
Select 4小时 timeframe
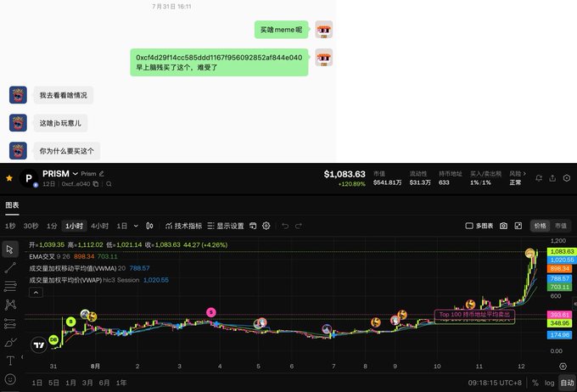click(100, 226)
